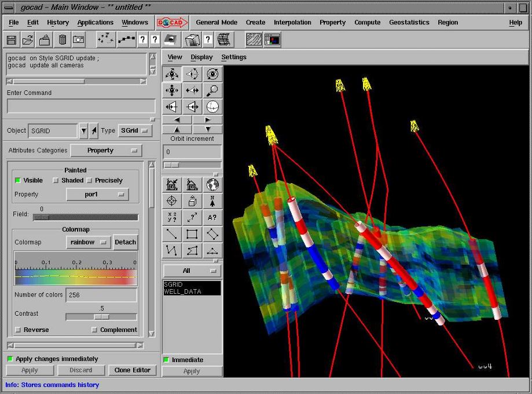Select the zigzag polyline drawing tool

(172, 251)
